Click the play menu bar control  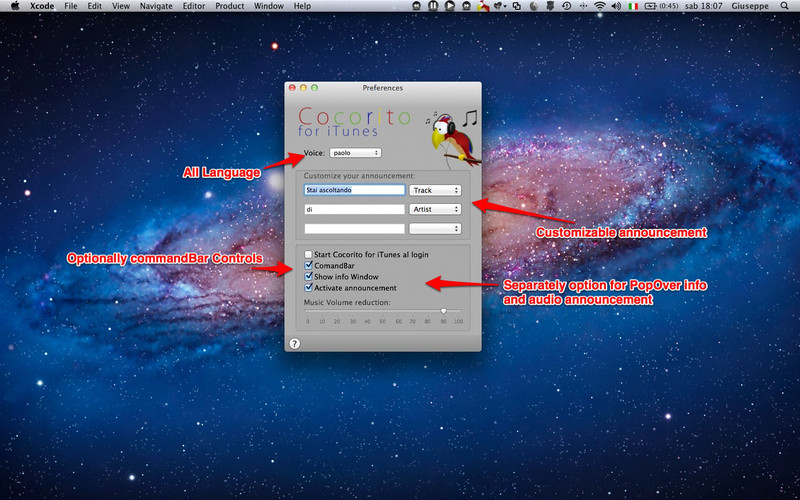(x=449, y=6)
